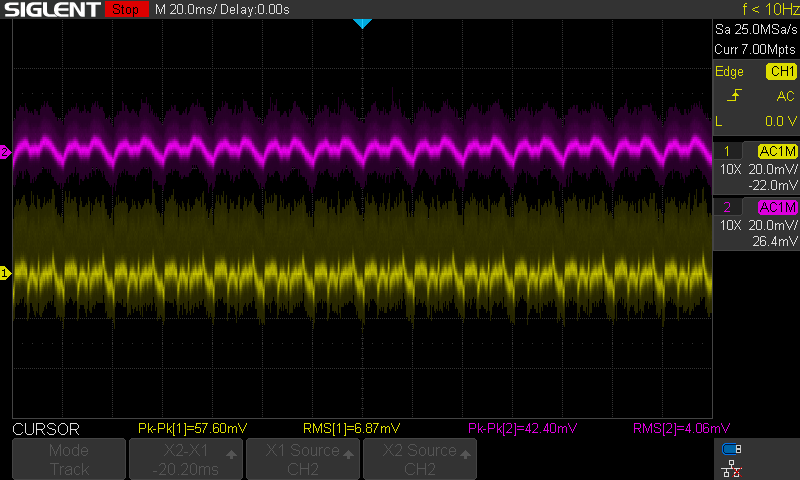Expand the X1 Source CH2 selector
Image resolution: width=800 pixels, height=480 pixels.
[x=302, y=459]
